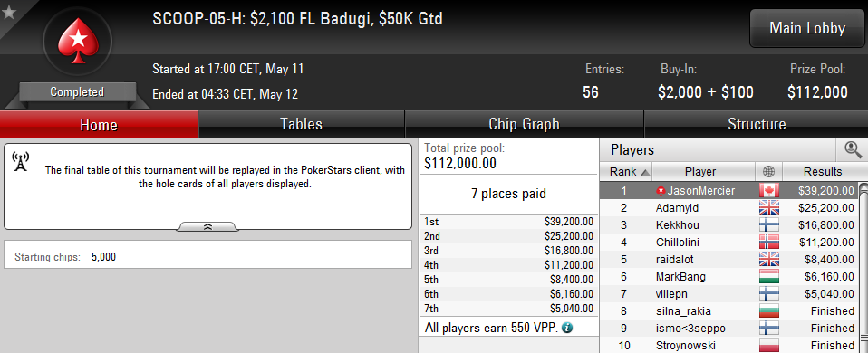Sort players by Rank column
The height and width of the screenshot is (353, 868).
pos(626,171)
